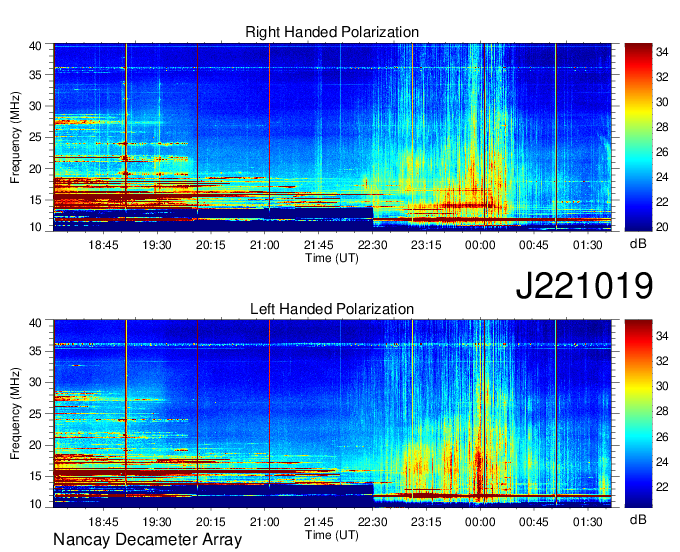Click the right-handed plot's color scale bar
The height and width of the screenshot is (552, 680).
638,137
